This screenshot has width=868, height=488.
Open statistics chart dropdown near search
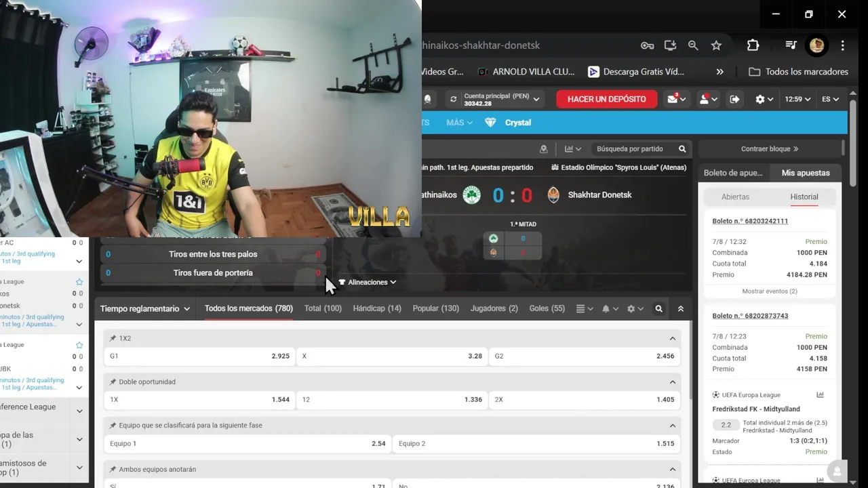[x=573, y=148]
